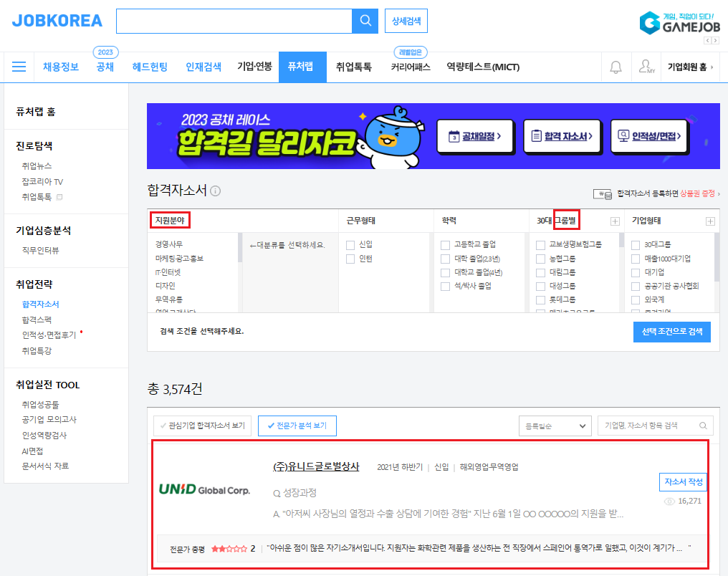This screenshot has width=728, height=576.
Task: Click the 선택 조건으로 검색 button
Action: 672,332
